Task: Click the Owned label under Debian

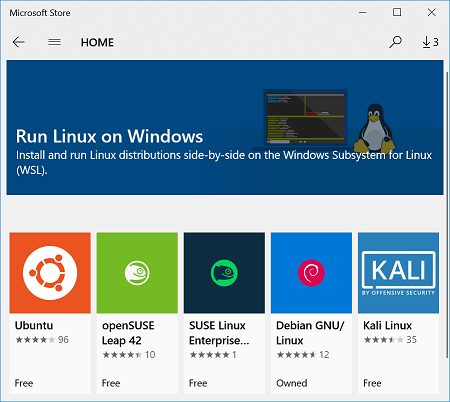Action: click(x=292, y=383)
